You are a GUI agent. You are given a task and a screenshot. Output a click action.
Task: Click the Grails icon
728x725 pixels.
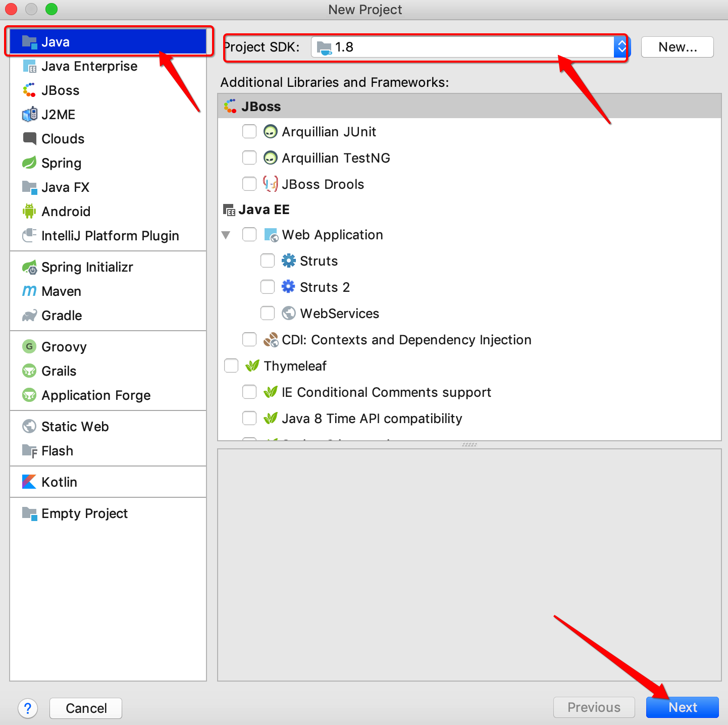[x=30, y=371]
